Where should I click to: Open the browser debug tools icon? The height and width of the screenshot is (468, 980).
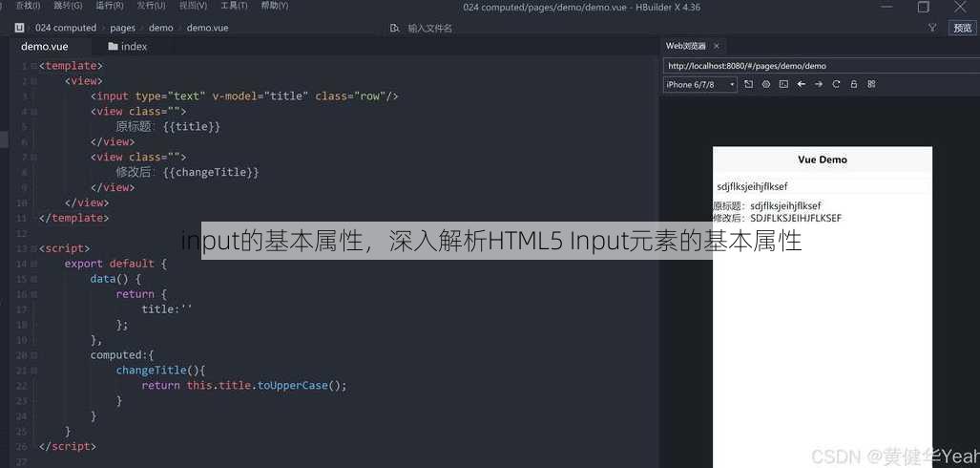[766, 84]
